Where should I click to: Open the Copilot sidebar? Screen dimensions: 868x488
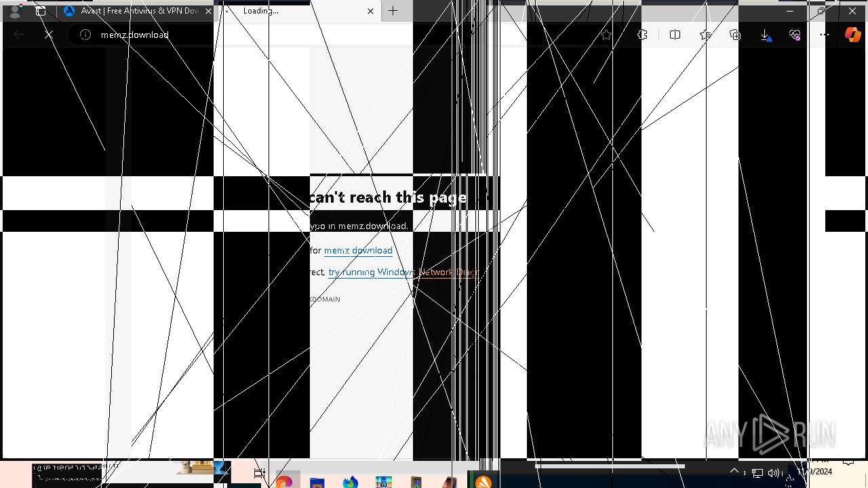click(852, 35)
